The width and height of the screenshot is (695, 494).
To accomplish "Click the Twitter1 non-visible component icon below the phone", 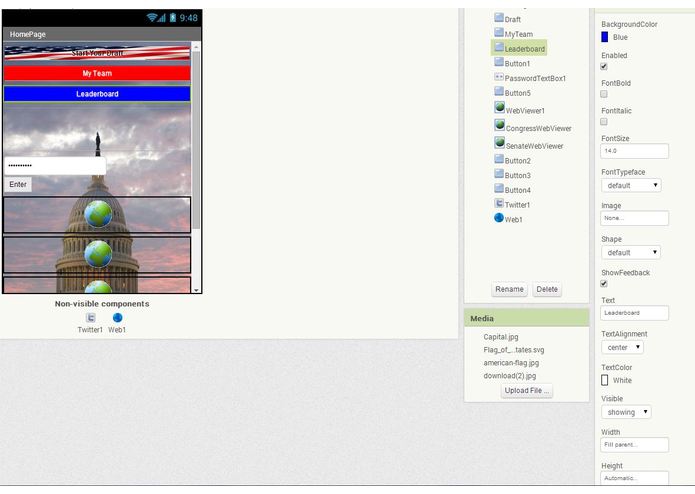I will 90,318.
